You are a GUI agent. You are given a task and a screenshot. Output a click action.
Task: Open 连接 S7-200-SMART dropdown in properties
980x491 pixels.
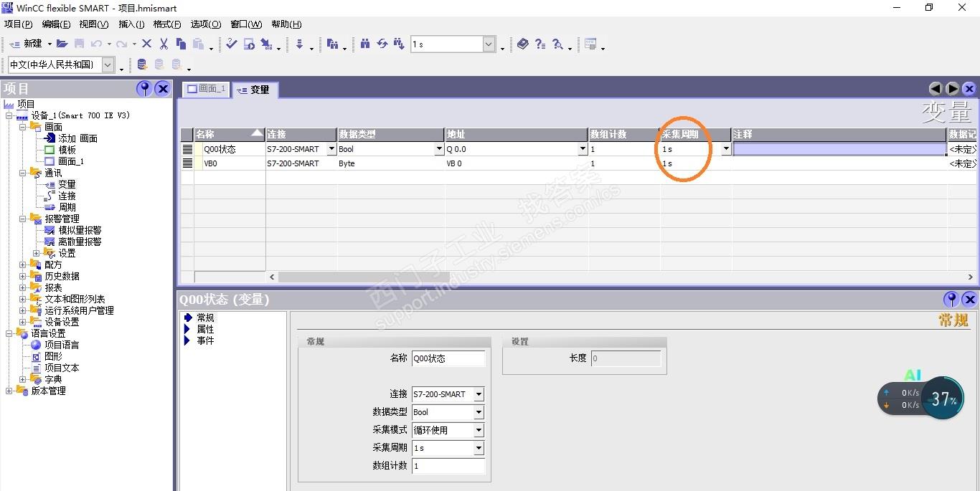click(x=479, y=394)
